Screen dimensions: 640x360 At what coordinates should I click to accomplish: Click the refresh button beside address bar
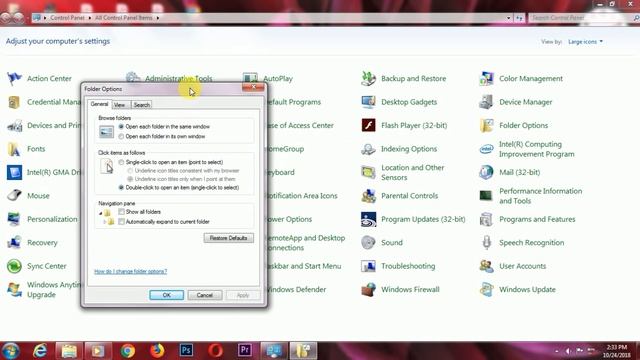pyautogui.click(x=519, y=18)
